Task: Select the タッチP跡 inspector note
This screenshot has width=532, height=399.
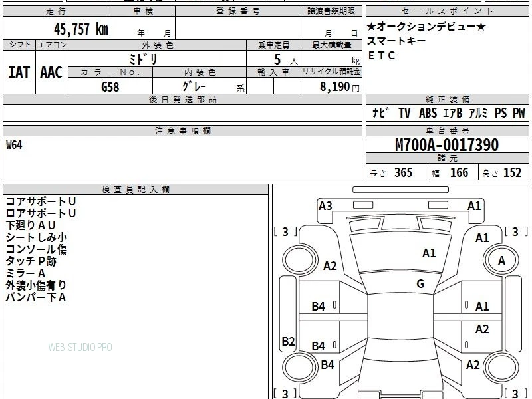Action: (x=31, y=261)
